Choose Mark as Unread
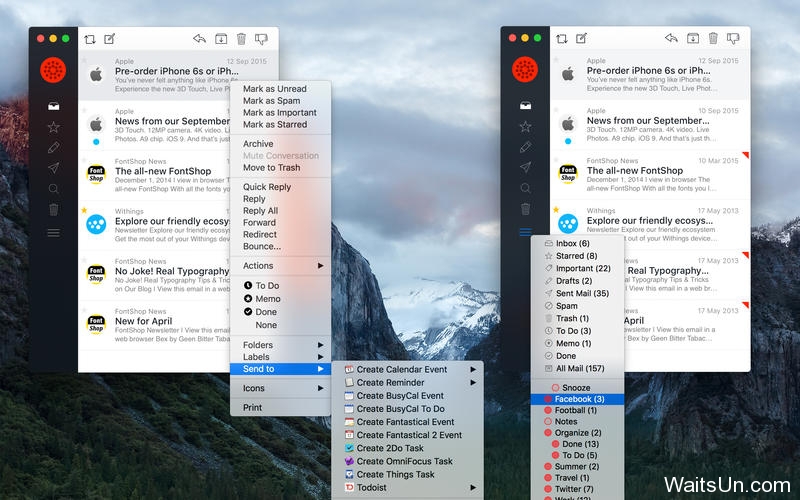800x500 pixels. (x=274, y=89)
